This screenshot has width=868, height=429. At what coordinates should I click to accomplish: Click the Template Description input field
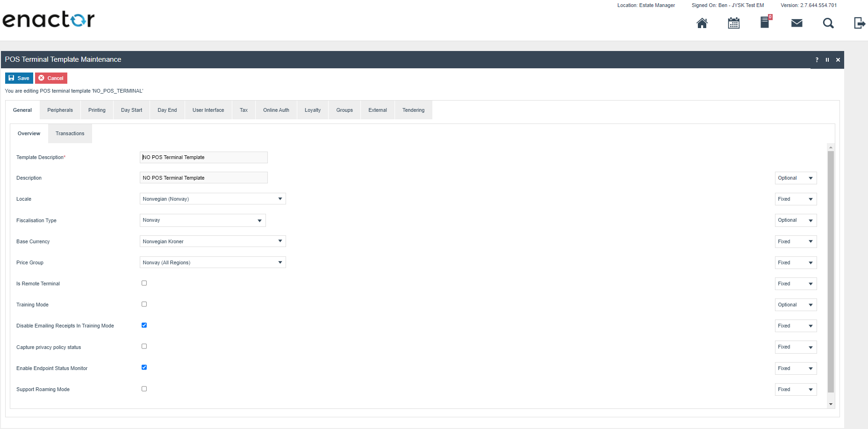203,157
